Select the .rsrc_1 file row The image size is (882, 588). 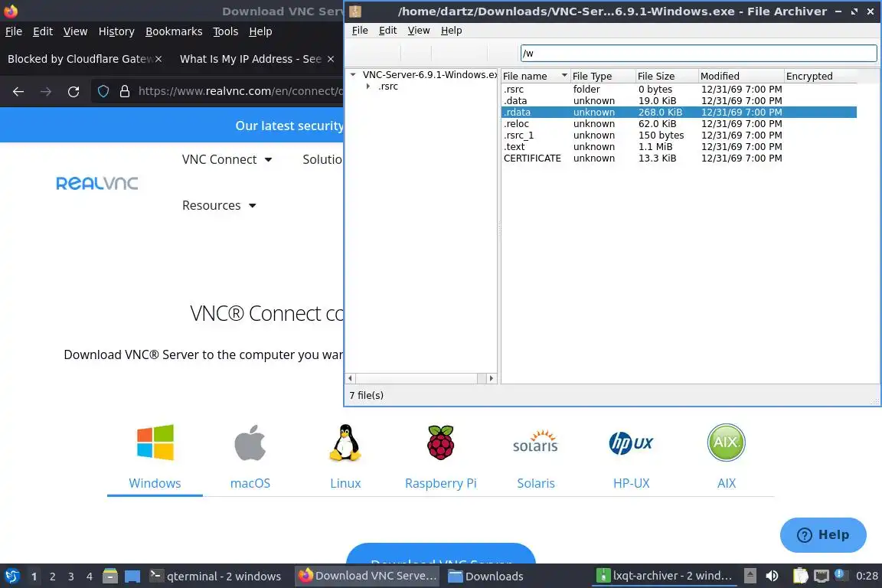click(679, 135)
